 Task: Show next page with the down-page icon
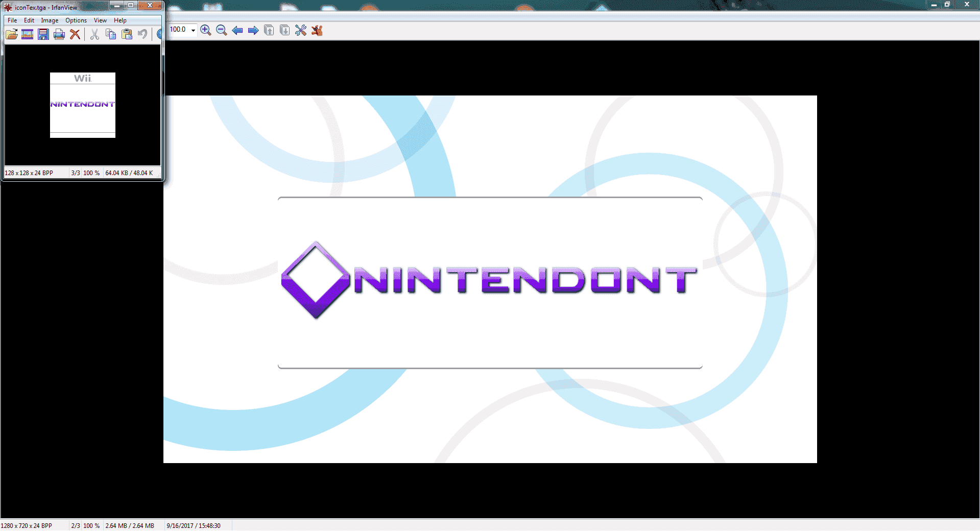[285, 30]
